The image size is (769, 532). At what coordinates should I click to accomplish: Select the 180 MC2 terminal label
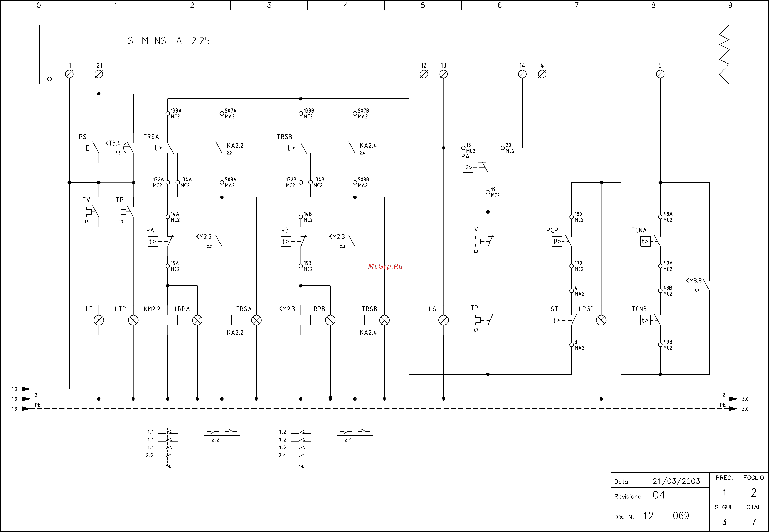click(579, 217)
